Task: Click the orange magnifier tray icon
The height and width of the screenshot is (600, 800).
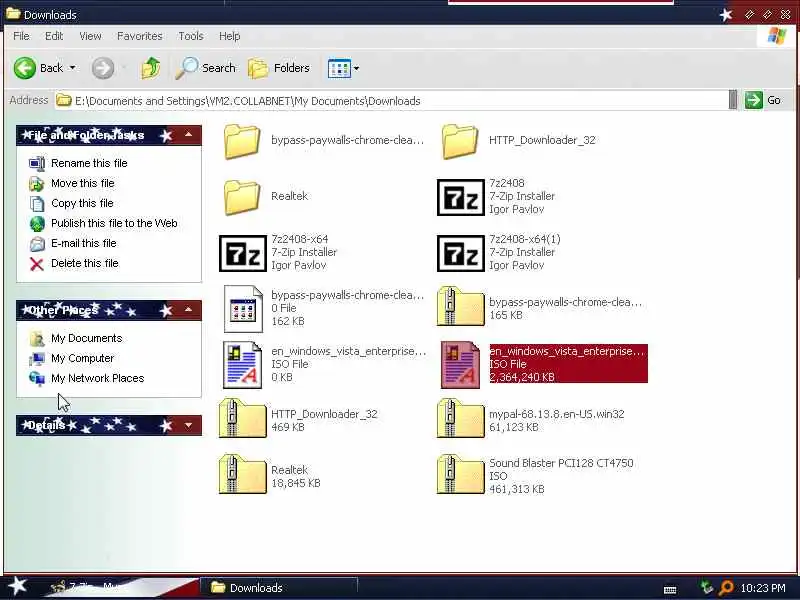Action: point(726,588)
